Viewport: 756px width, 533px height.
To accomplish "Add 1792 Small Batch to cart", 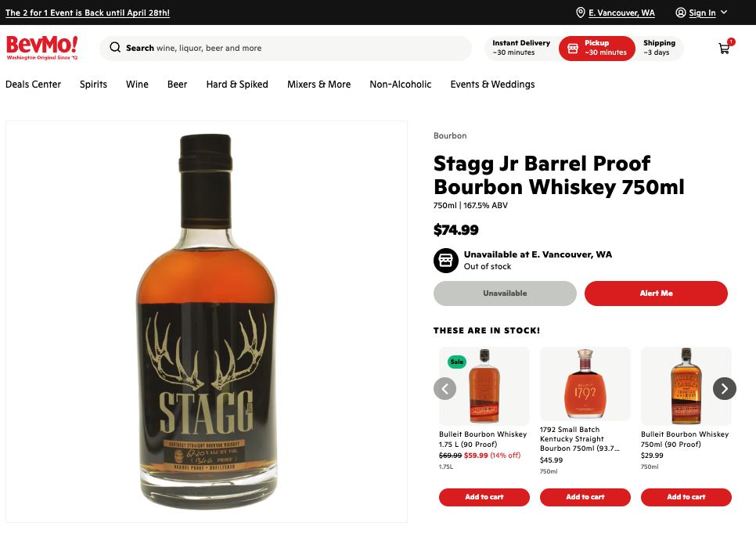I will pyautogui.click(x=585, y=497).
